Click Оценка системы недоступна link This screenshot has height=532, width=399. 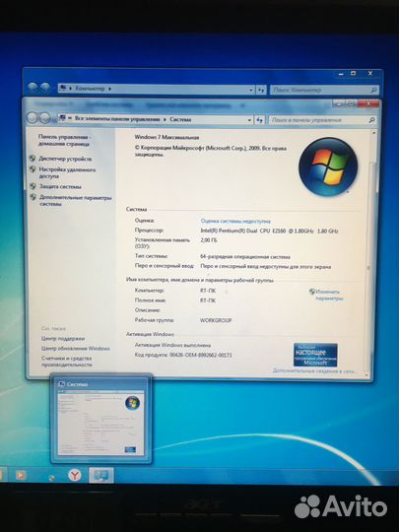click(235, 221)
